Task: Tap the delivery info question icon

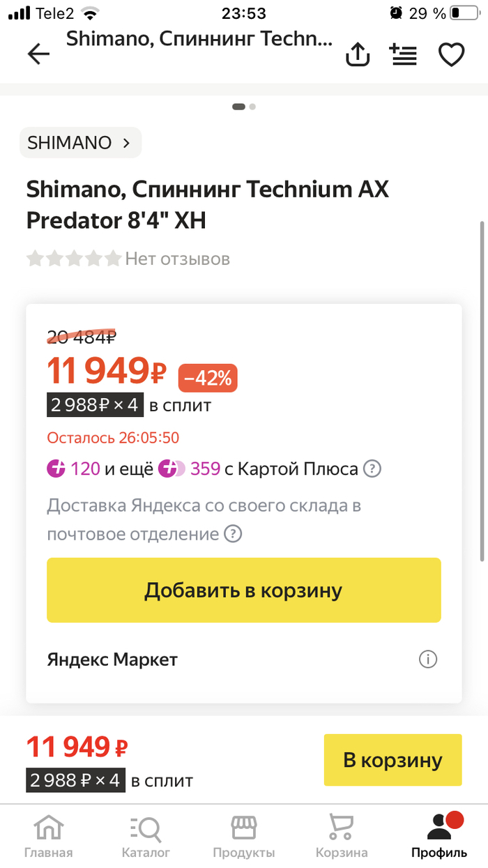Action: click(232, 535)
